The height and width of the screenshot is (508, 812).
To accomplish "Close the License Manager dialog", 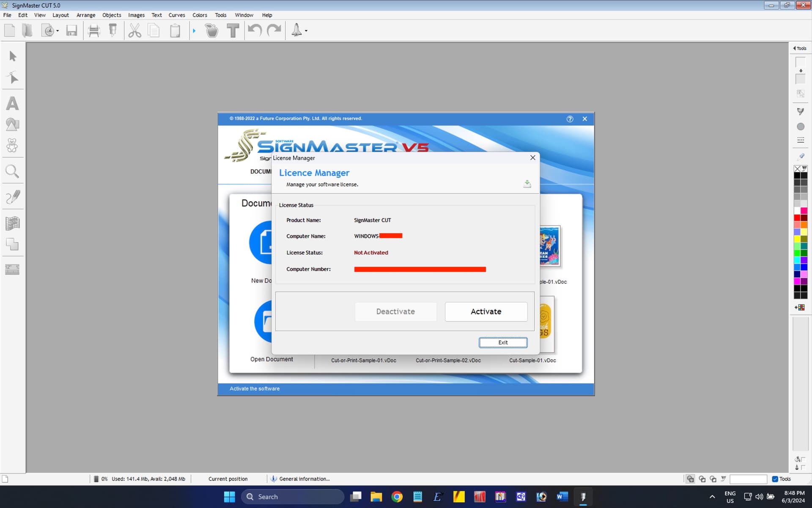I will 532,157.
